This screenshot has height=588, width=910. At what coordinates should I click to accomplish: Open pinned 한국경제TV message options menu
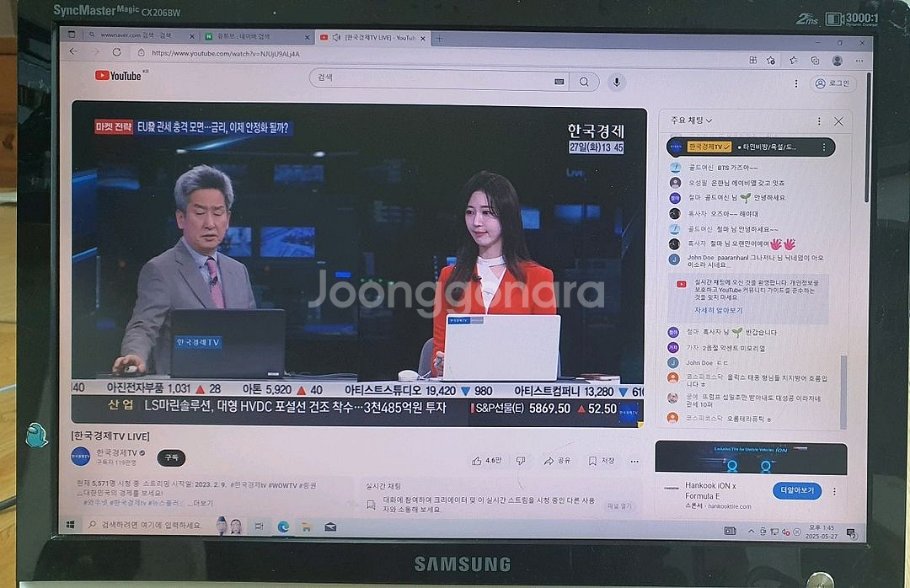[823, 147]
